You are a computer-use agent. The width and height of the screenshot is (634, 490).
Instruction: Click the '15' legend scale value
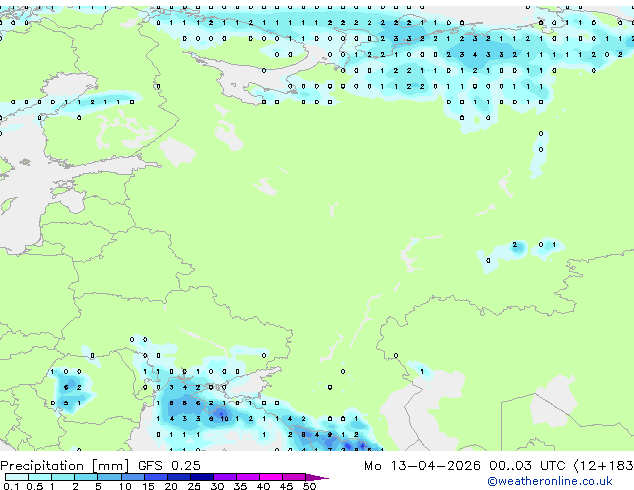[x=148, y=486]
